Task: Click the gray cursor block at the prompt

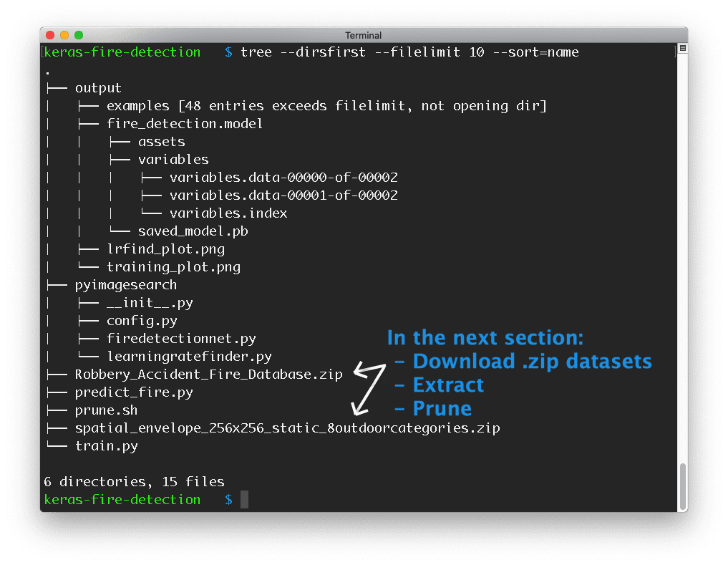Action: coord(244,499)
